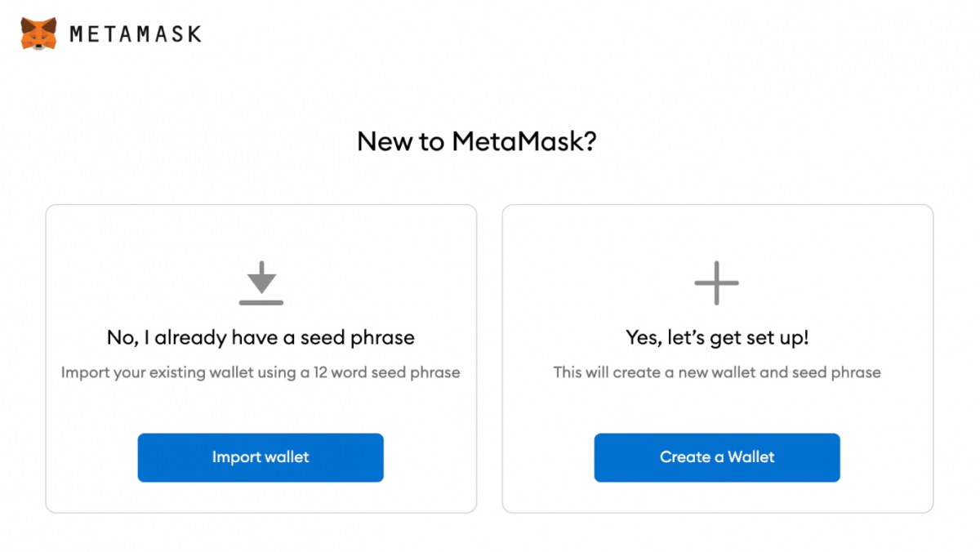This screenshot has width=980, height=552.
Task: Click empty area below Create a Wallet button in card
Action: (717, 496)
